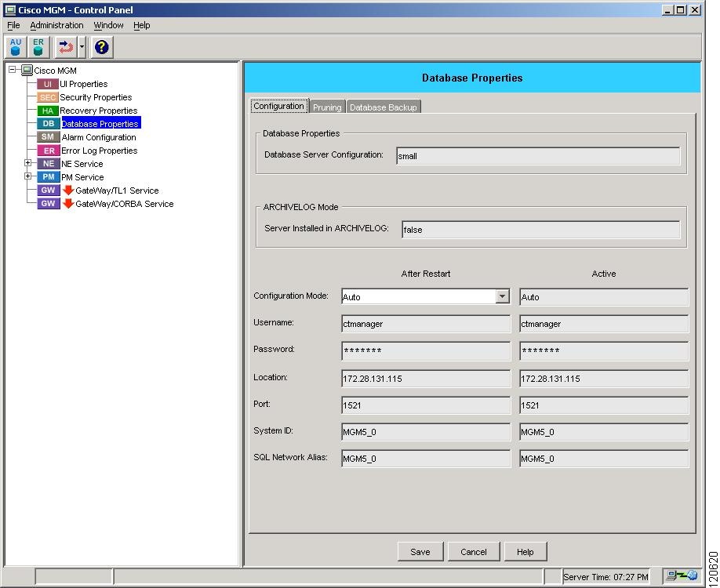Click the Server Time 07:27 PM status text

pyautogui.click(x=605, y=577)
